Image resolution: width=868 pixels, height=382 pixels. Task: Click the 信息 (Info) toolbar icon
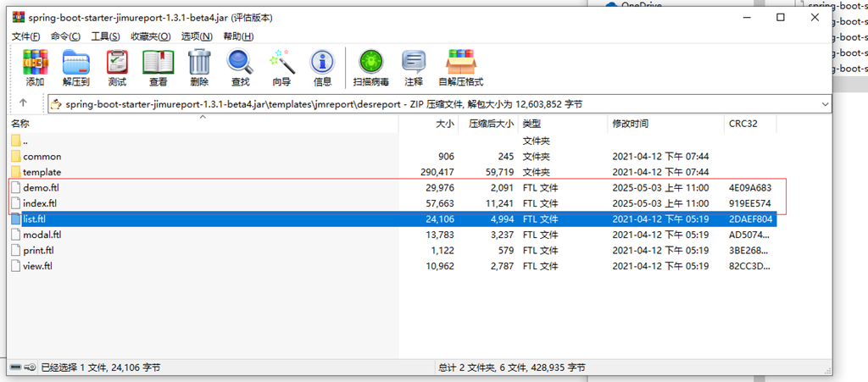322,62
